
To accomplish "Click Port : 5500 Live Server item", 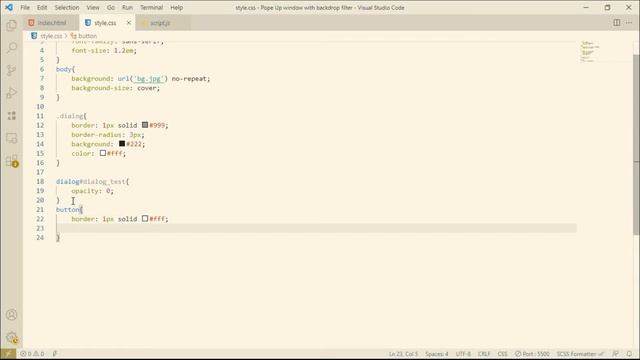I will (532, 354).
